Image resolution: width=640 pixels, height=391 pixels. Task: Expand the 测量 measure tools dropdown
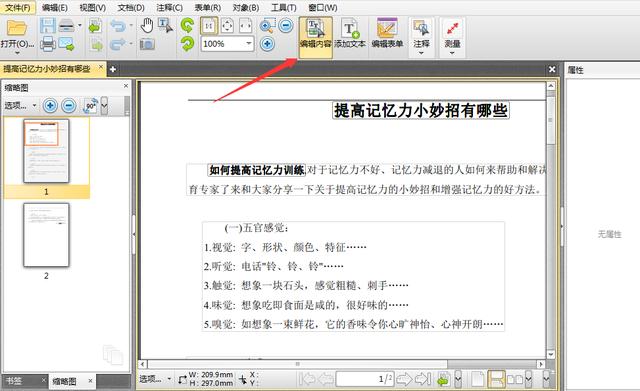click(x=452, y=53)
